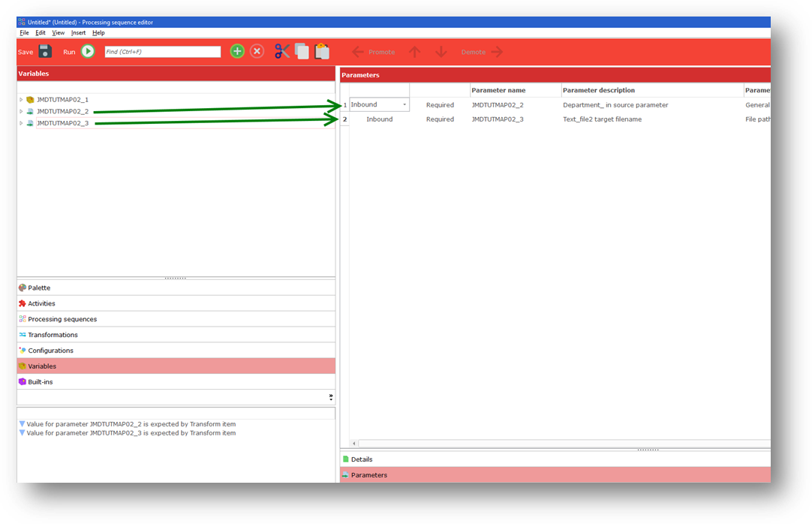The height and width of the screenshot is (524, 812).
Task: Move item up with up arrow
Action: point(415,52)
